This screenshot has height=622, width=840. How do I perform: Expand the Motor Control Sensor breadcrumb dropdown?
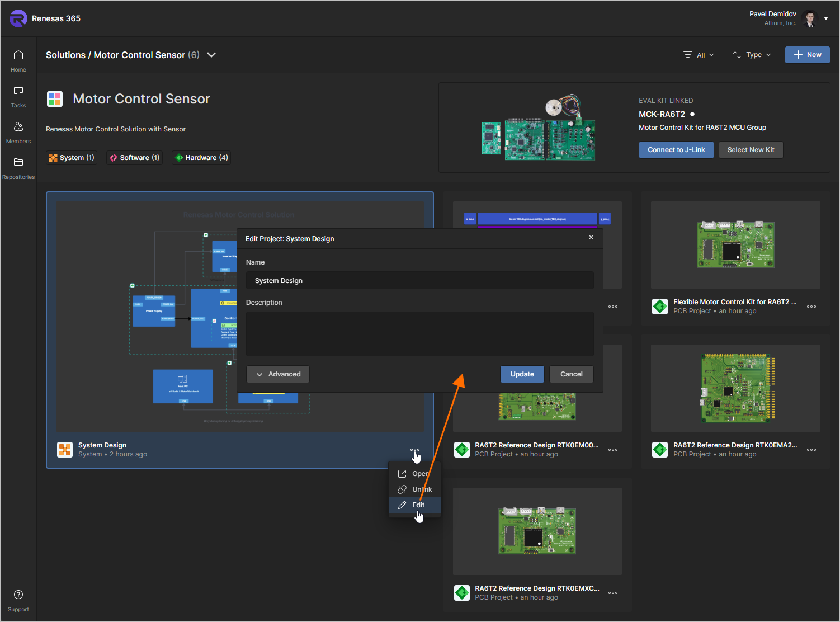[x=211, y=55]
